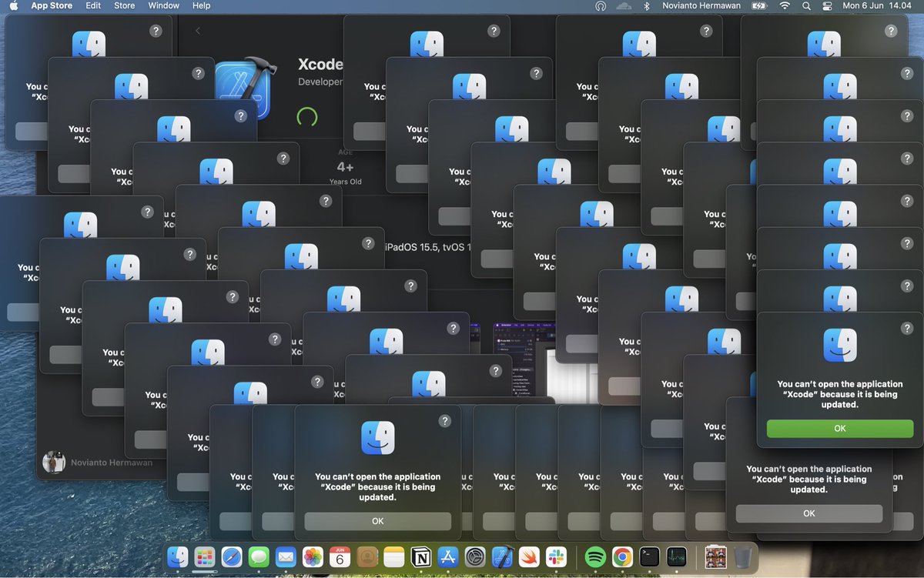Open Google Chrome from the dock

tap(622, 556)
